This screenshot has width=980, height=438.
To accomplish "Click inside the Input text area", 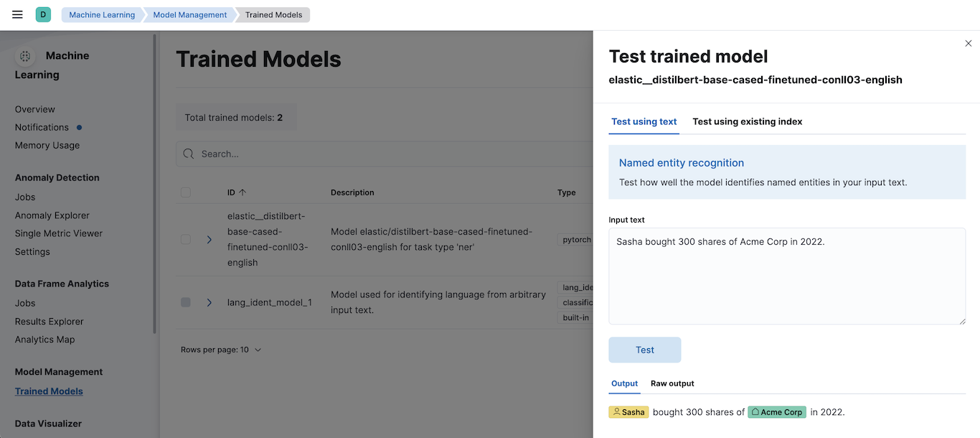I will pos(786,276).
